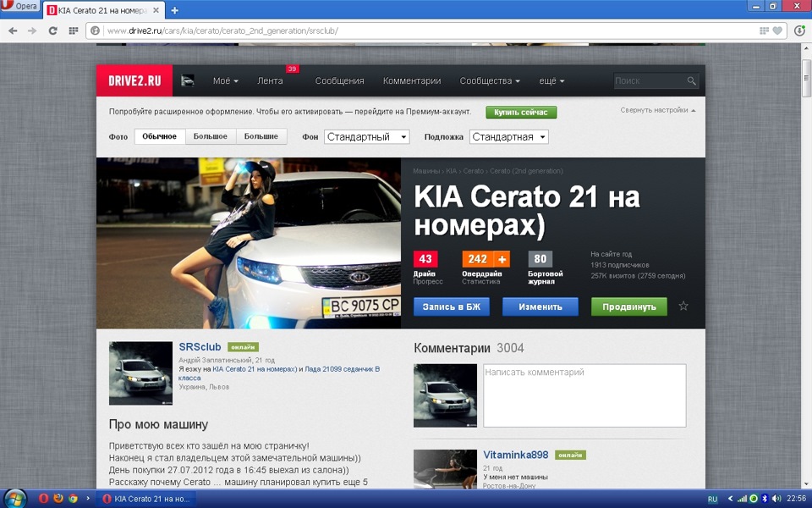The image size is (812, 508).
Task: Click the network signal icon in the tray
Action: (x=742, y=499)
